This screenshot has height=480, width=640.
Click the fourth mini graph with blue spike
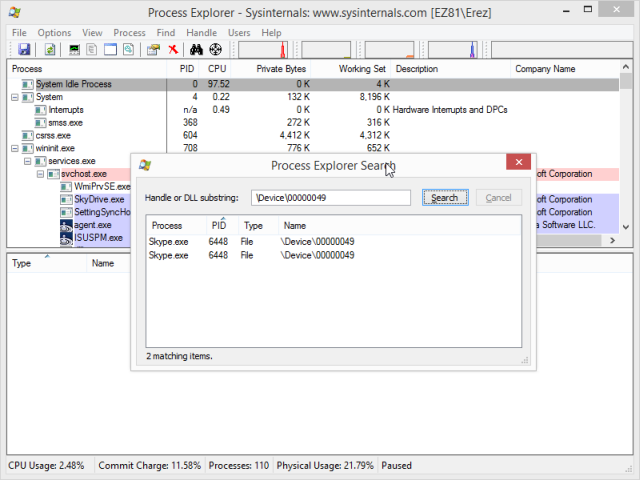(453, 50)
